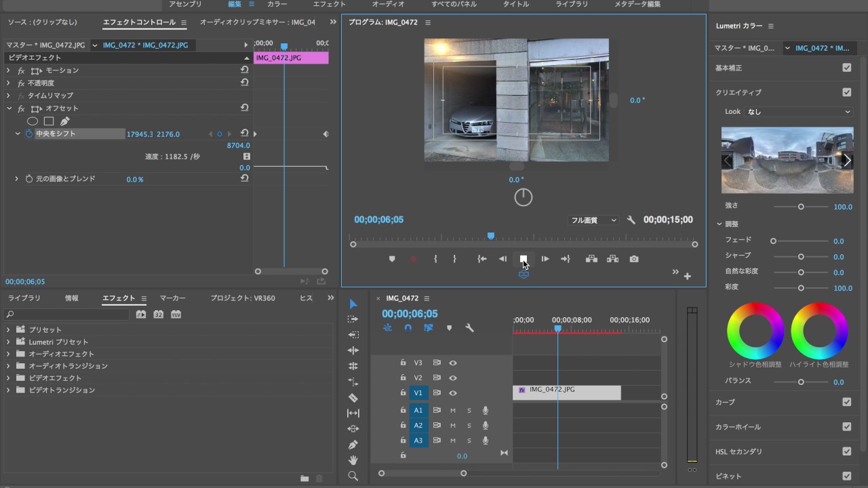Viewport: 868px width, 488px height.
Task: Switch to the カラー workspace tab
Action: (277, 4)
